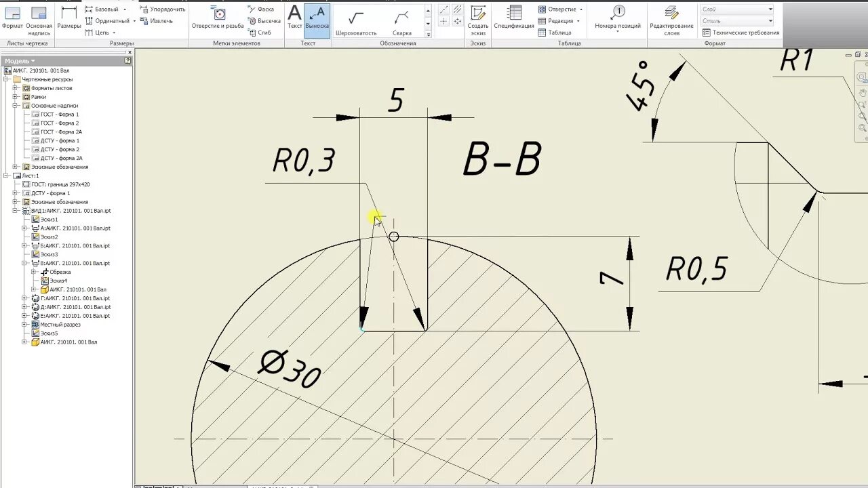Open the Метки элементов panel title

[237, 43]
